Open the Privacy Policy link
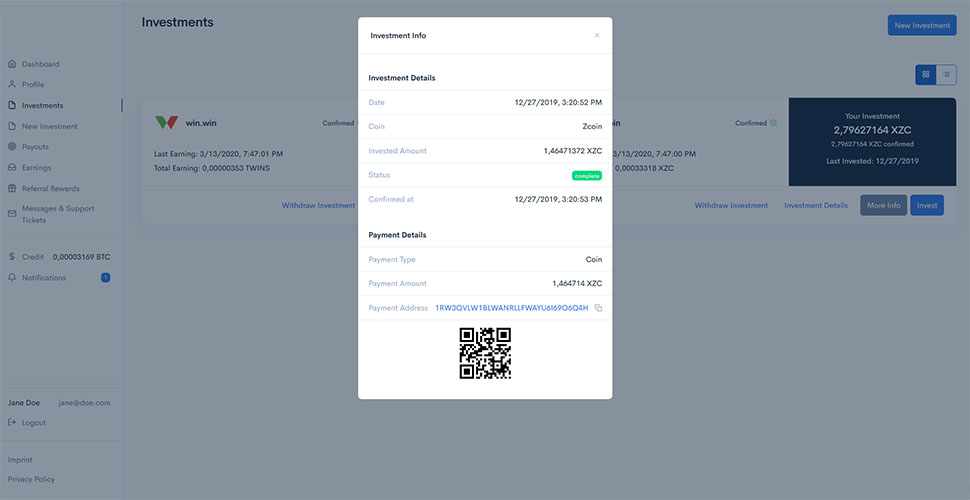 (31, 479)
